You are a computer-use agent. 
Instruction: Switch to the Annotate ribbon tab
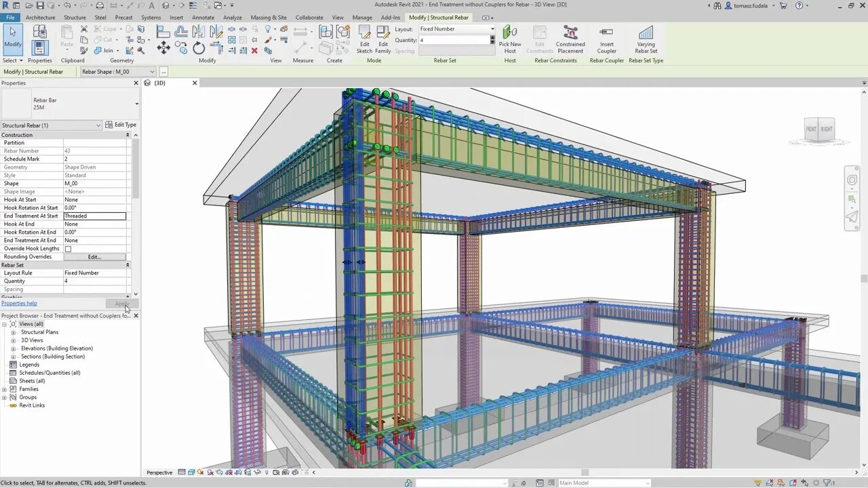click(203, 18)
